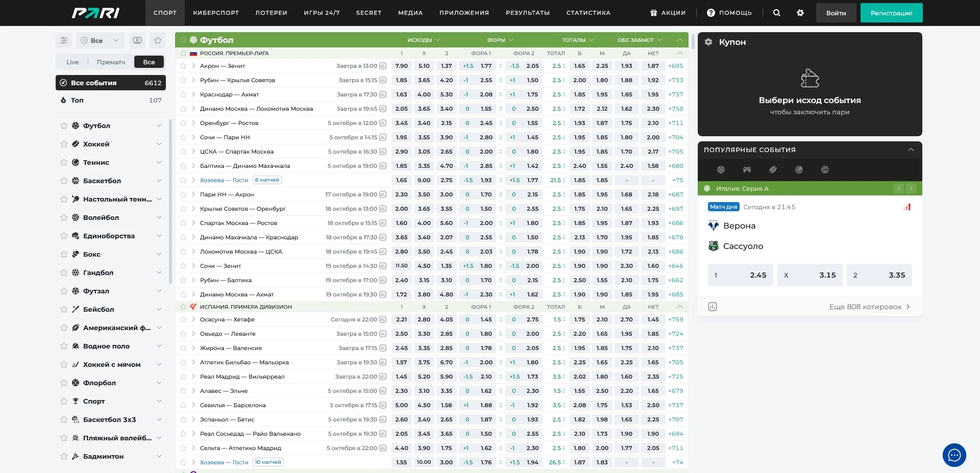Open site settings gear icon
980x473 pixels.
pyautogui.click(x=800, y=13)
